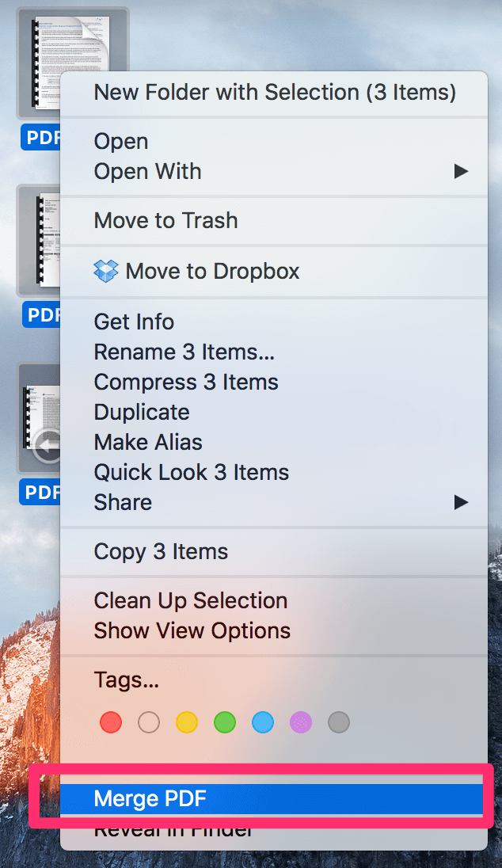Select Copy 3 Items

click(x=161, y=551)
